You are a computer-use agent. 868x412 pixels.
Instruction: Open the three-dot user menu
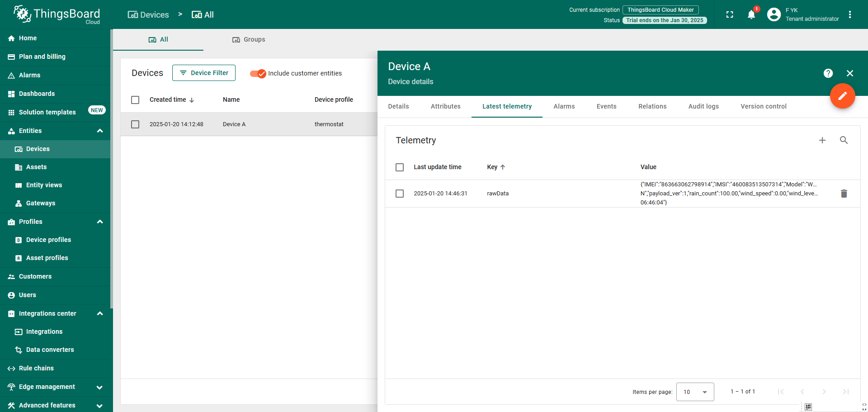point(850,14)
